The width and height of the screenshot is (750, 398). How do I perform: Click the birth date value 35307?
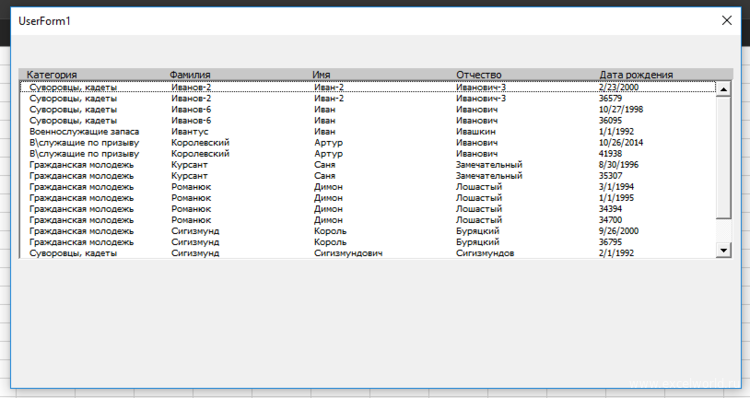click(610, 176)
